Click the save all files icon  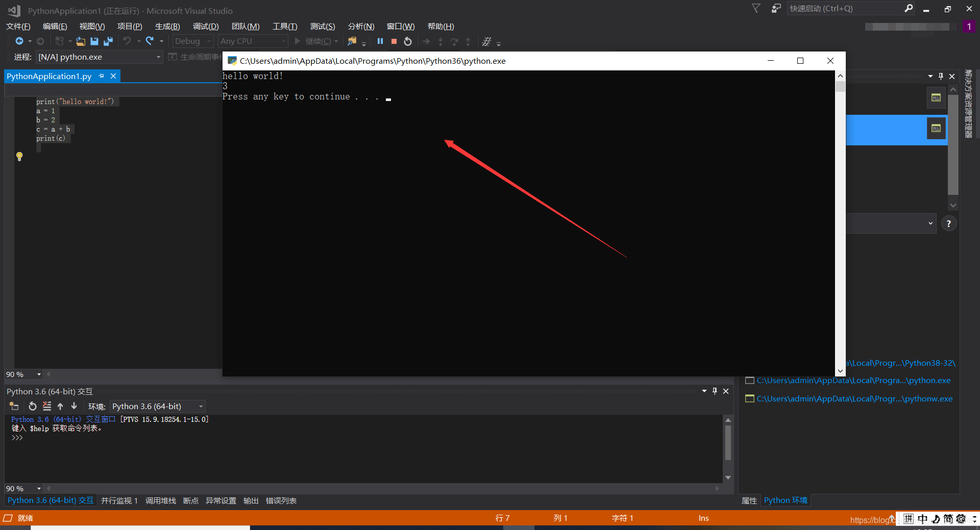tap(108, 41)
